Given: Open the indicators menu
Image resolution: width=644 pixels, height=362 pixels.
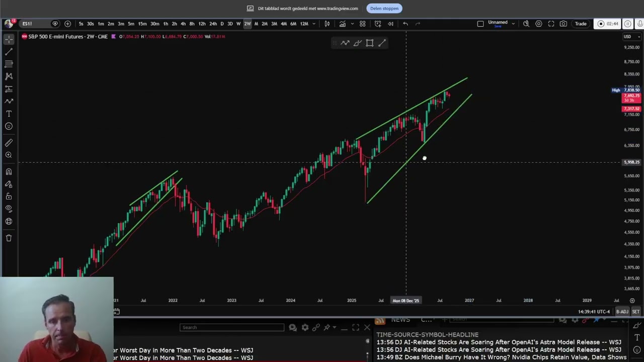Looking at the screenshot, I should tap(342, 24).
